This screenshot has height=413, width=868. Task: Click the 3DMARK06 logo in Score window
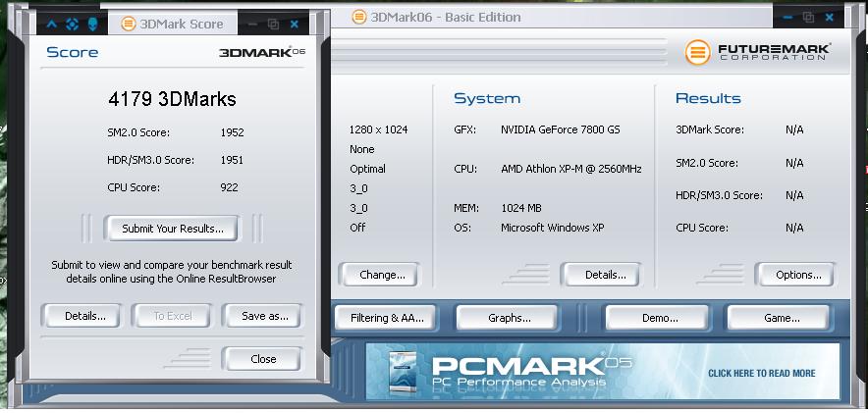262,53
